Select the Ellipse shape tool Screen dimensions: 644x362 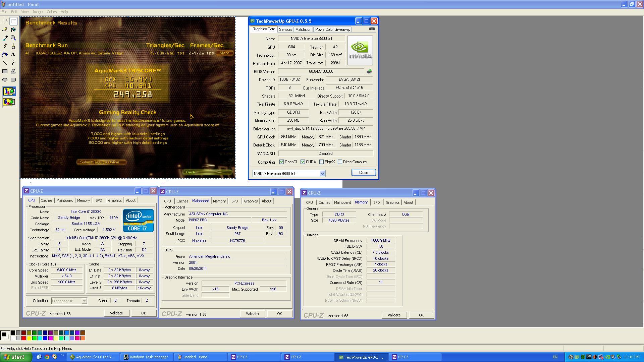click(5, 80)
